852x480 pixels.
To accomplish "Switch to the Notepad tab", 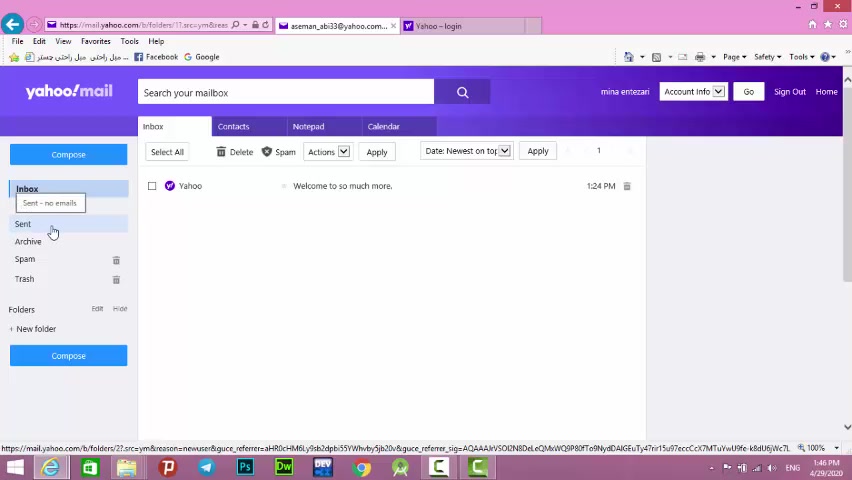I will click(324, 126).
